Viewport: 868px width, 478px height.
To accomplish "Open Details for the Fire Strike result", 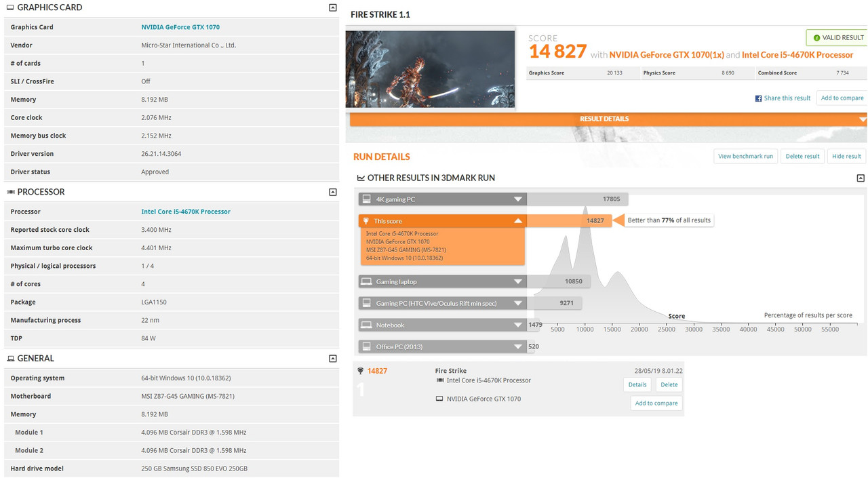I will (637, 384).
